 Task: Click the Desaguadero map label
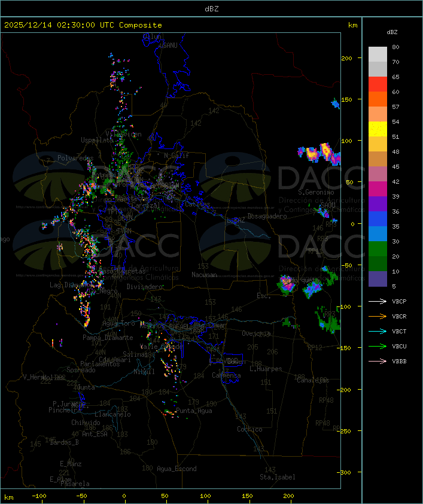(x=267, y=216)
